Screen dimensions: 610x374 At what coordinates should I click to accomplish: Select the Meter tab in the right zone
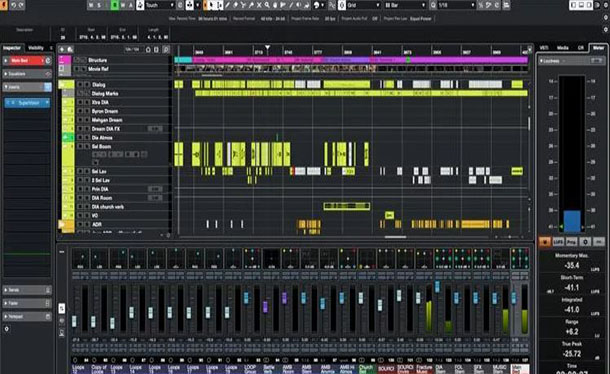[x=598, y=48]
